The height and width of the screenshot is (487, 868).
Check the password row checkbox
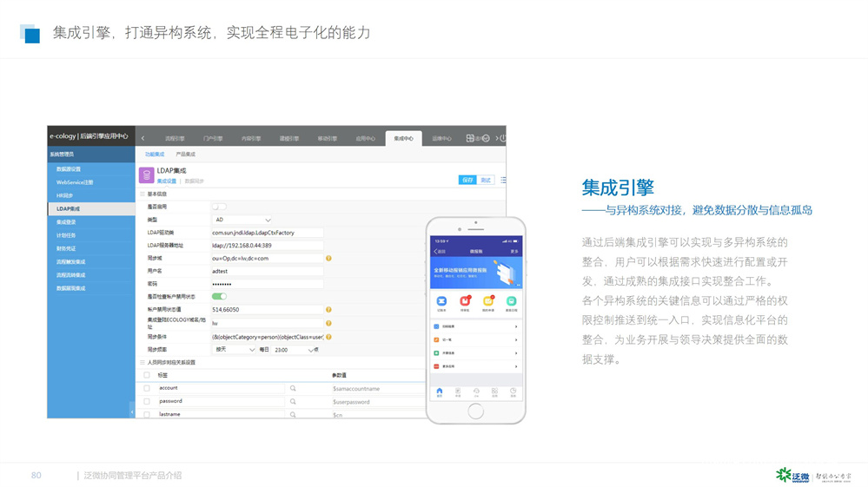click(147, 401)
